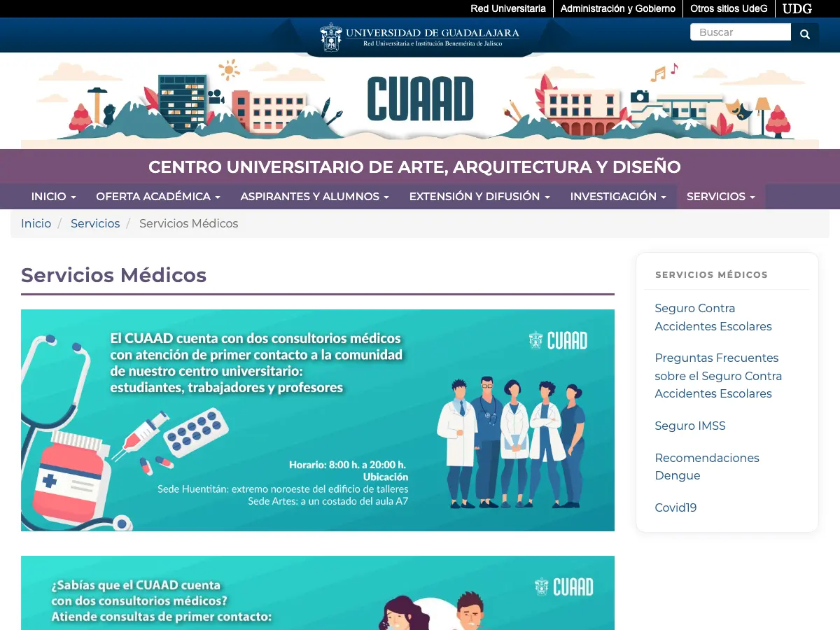Open Red Universitaria top link
This screenshot has height=630, width=840.
point(508,8)
